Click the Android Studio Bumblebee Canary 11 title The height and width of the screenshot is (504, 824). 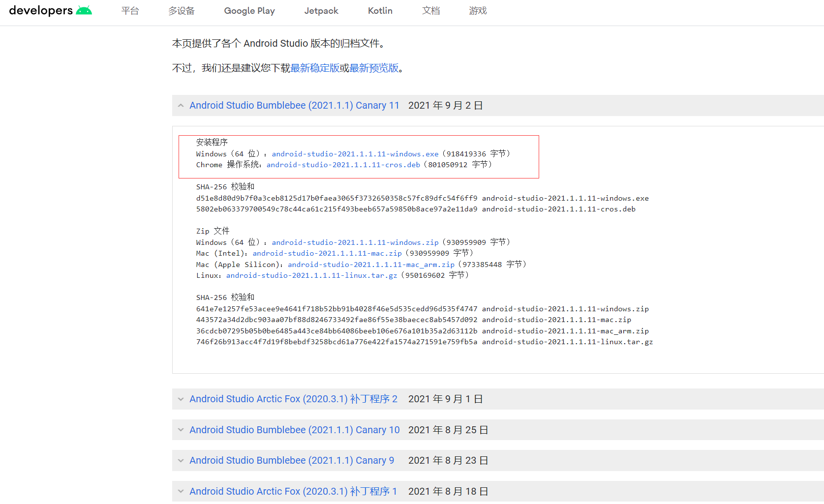[295, 106]
